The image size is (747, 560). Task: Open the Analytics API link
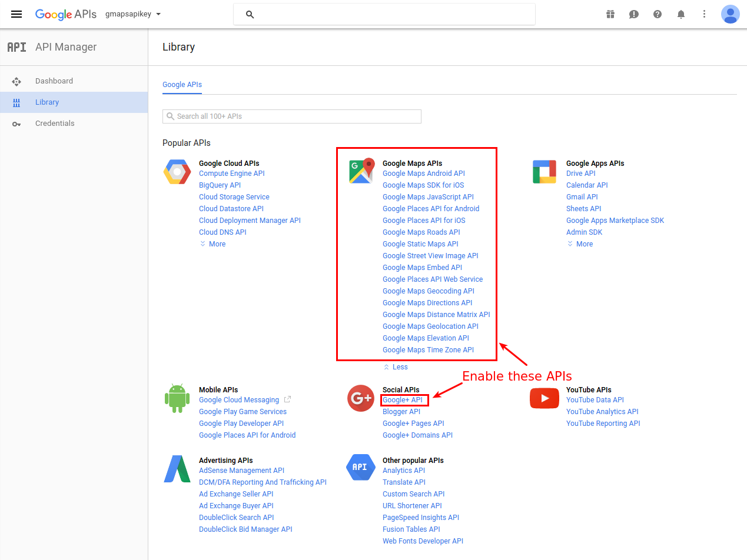404,471
